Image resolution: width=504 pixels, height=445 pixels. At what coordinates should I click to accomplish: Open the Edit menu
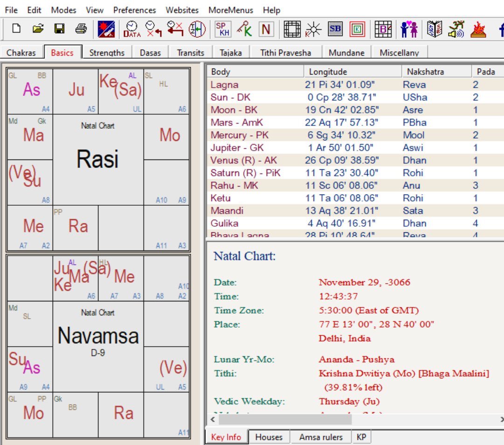point(34,10)
